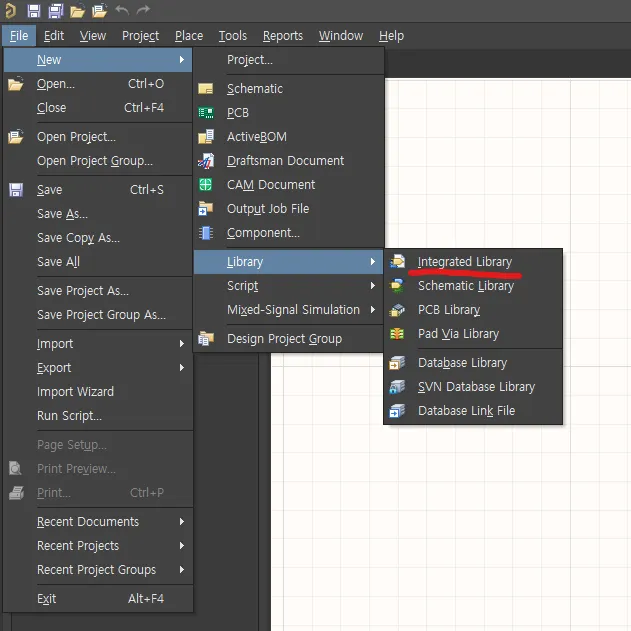631x631 pixels.
Task: Click the Component icon
Action: pos(206,233)
